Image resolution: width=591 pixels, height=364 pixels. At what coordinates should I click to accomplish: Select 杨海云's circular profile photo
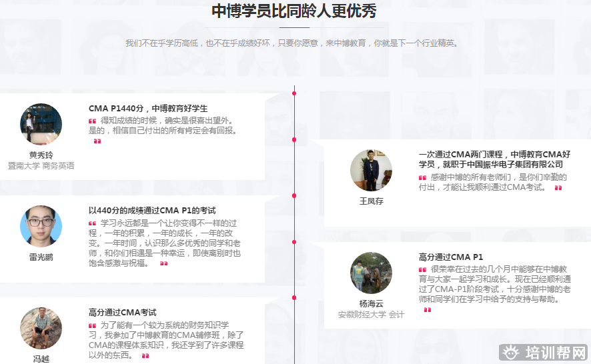pos(371,273)
